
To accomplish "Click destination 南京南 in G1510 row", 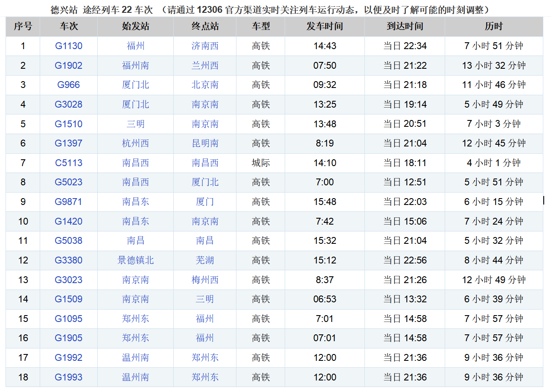I will [x=205, y=124].
